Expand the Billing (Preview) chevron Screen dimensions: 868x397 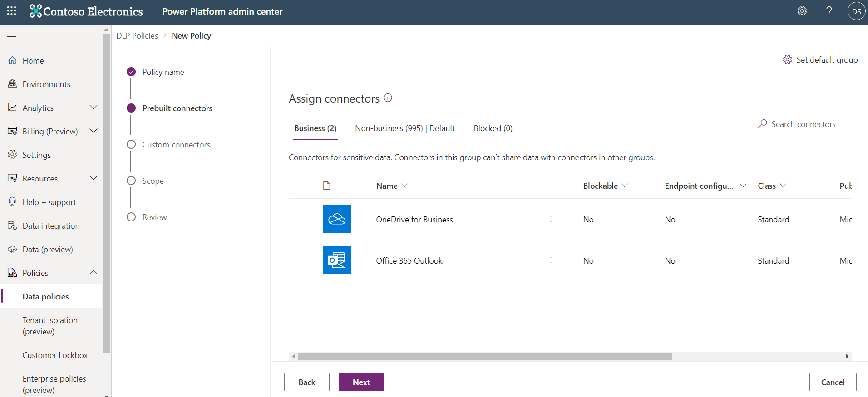point(94,131)
